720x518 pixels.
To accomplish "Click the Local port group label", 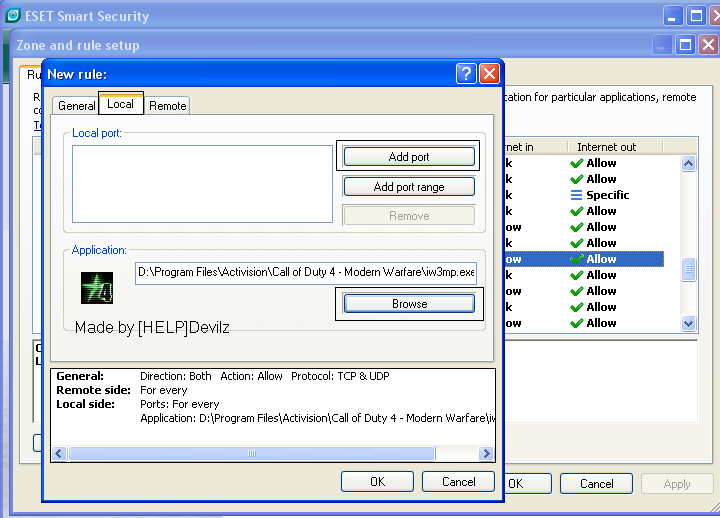I will pyautogui.click(x=97, y=133).
